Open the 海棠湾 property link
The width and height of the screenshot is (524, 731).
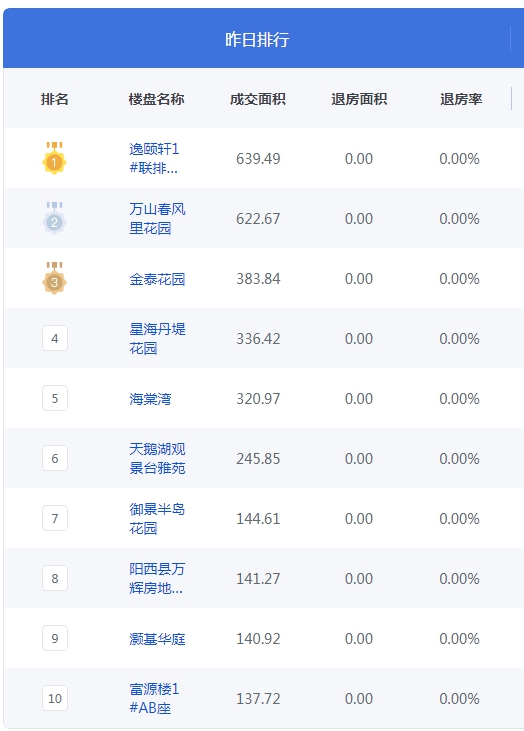pos(150,399)
